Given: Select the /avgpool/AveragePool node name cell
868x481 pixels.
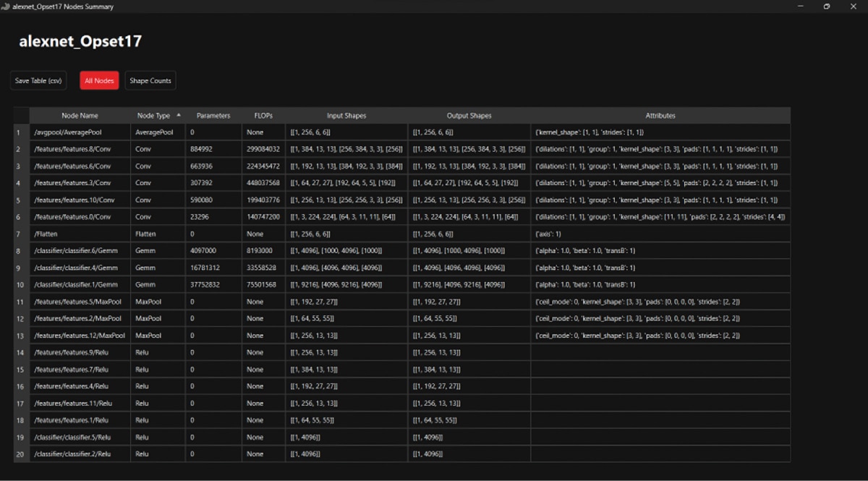Looking at the screenshot, I should pos(80,132).
